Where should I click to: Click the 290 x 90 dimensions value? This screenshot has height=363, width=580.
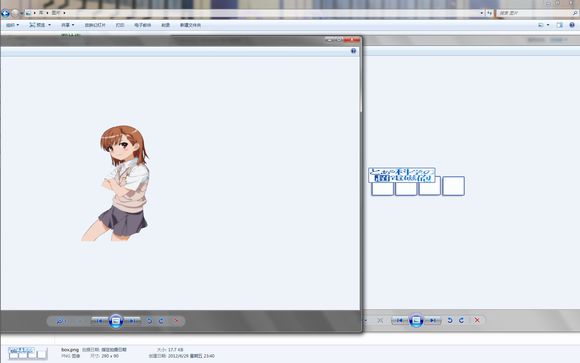tap(111, 356)
